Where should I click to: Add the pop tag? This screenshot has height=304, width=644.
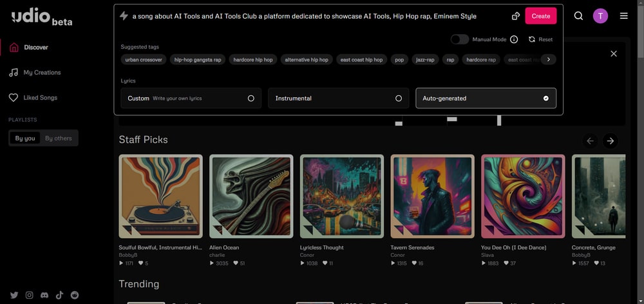[x=399, y=59]
